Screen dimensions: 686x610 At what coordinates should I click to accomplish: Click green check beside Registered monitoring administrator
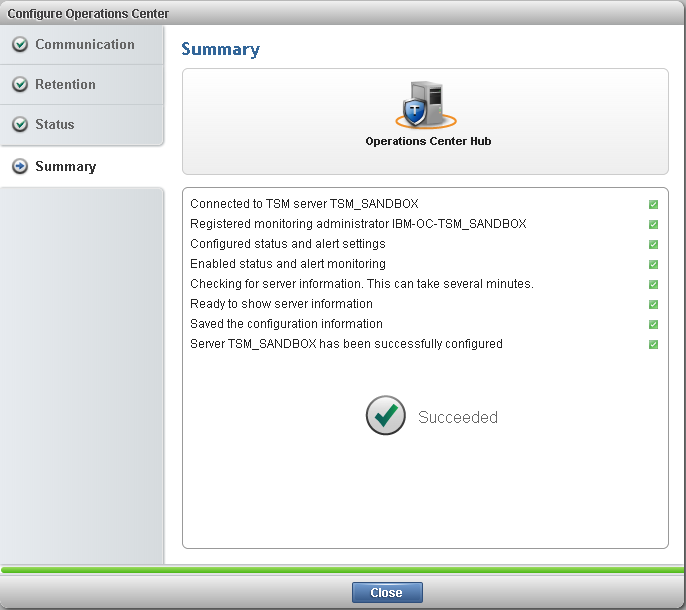(x=653, y=224)
